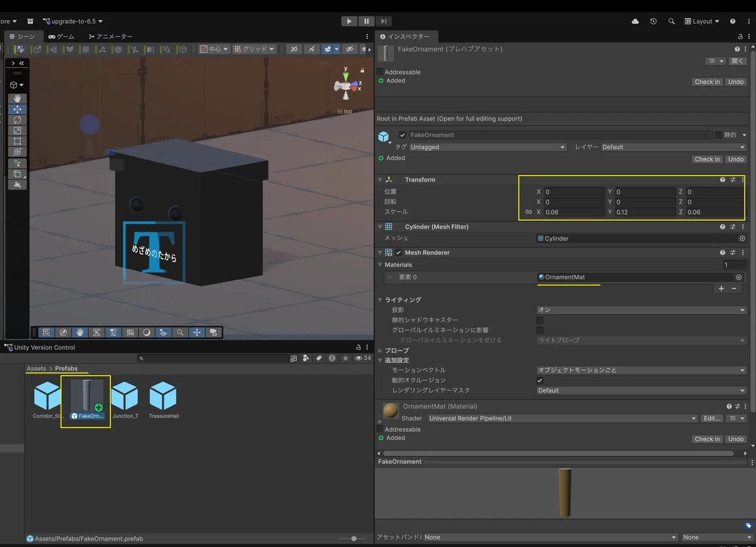Open Unity help question-mark icon in top bar
Viewport: 756px width, 547px height.
click(733, 21)
